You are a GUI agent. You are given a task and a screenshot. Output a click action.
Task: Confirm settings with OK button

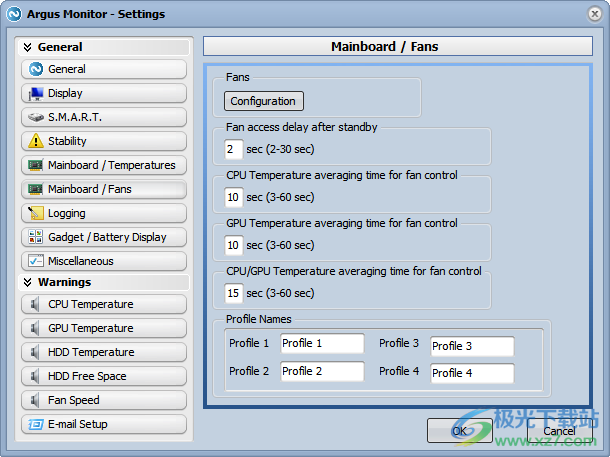click(459, 431)
